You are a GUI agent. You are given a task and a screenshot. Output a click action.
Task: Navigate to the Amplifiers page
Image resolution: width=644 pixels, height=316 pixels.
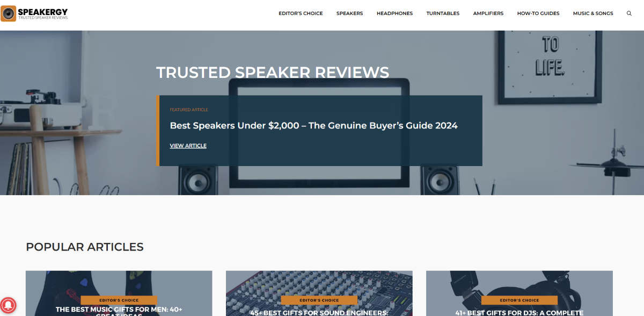coord(488,13)
